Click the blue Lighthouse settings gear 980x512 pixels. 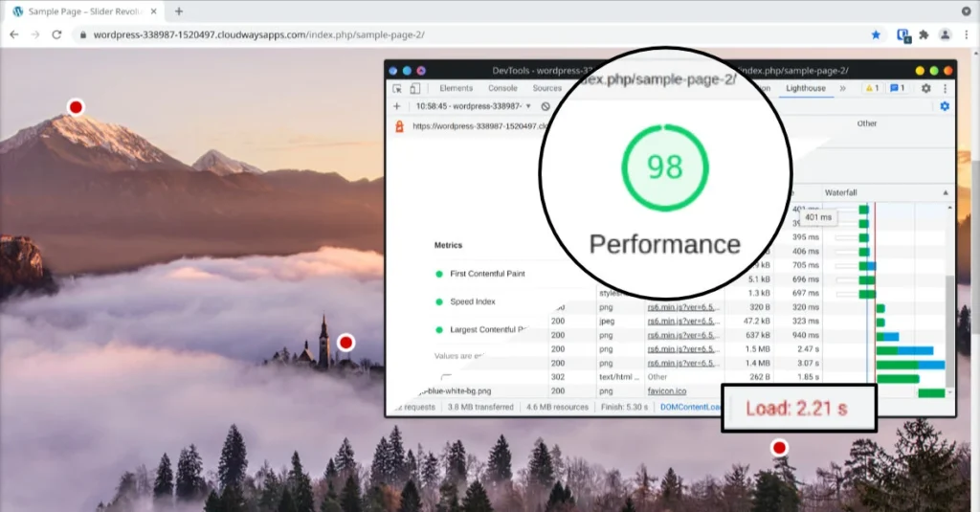pyautogui.click(x=945, y=106)
